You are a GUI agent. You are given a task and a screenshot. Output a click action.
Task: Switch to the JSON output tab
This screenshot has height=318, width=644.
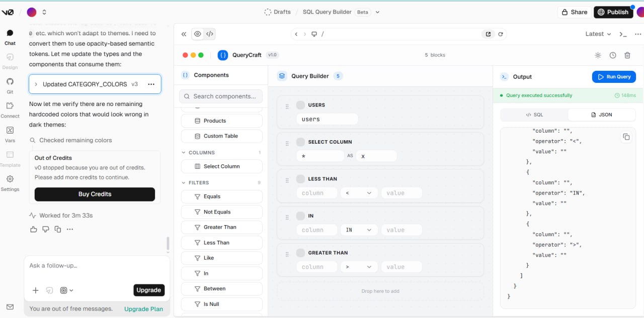pyautogui.click(x=601, y=115)
